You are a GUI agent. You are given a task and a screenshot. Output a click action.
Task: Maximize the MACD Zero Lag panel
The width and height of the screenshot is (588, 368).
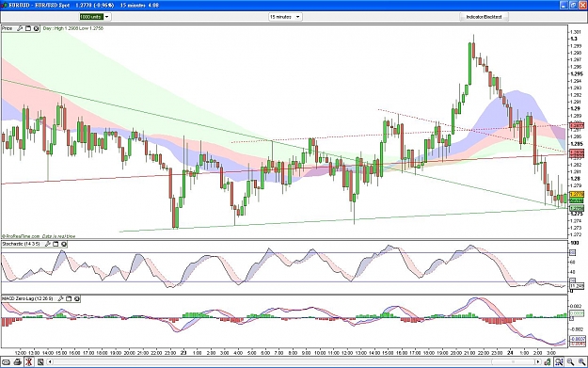pos(69,298)
